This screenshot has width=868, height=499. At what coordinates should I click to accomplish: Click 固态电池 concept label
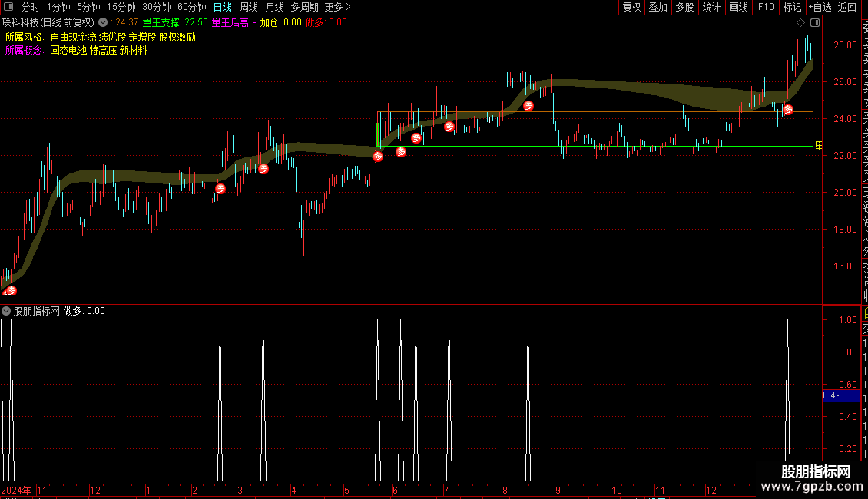click(68, 50)
